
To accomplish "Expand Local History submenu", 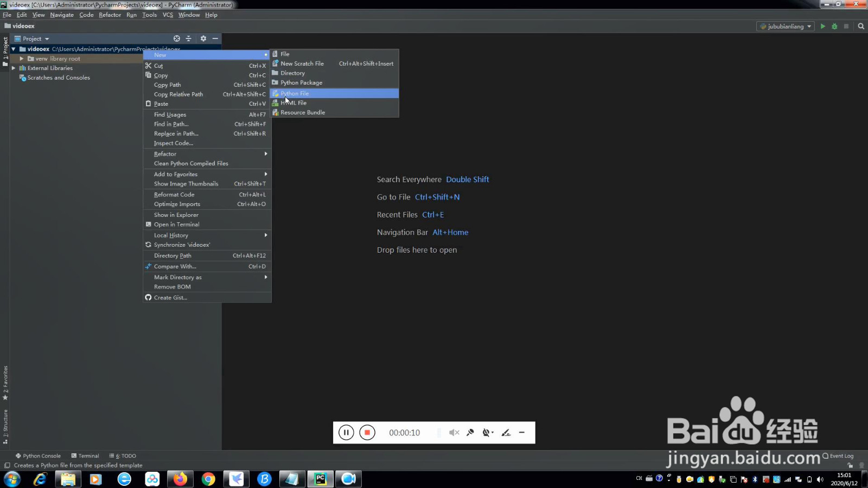I will (x=207, y=235).
